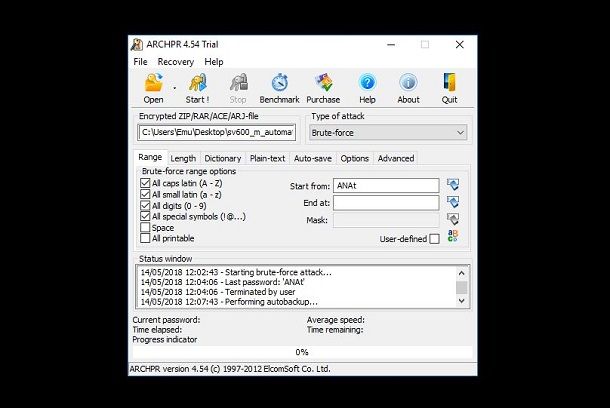
Task: Click the Open toolbar icon
Action: [154, 88]
